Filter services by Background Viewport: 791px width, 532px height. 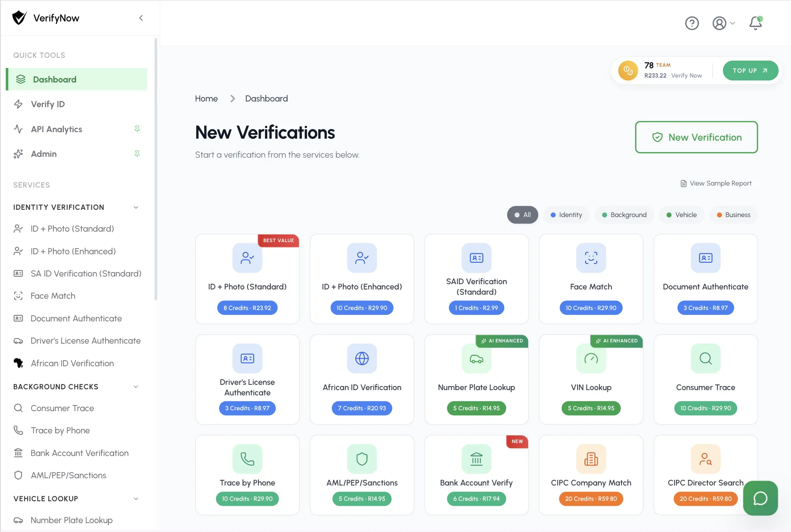coord(624,215)
